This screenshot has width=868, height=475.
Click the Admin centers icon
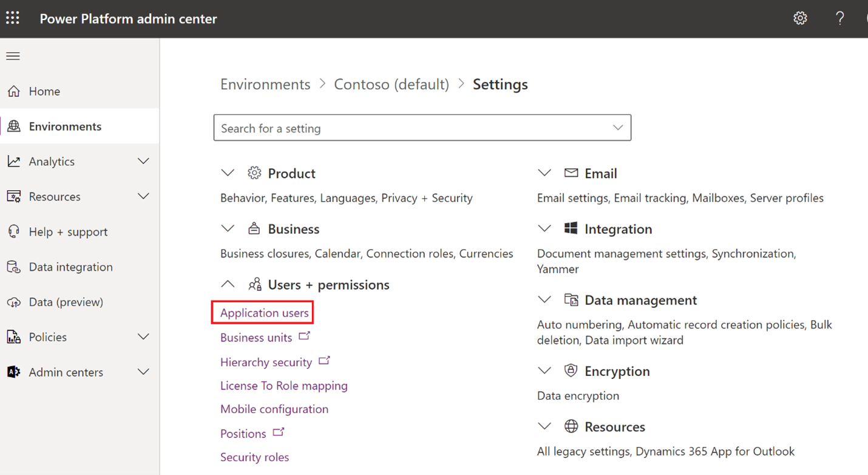point(13,372)
